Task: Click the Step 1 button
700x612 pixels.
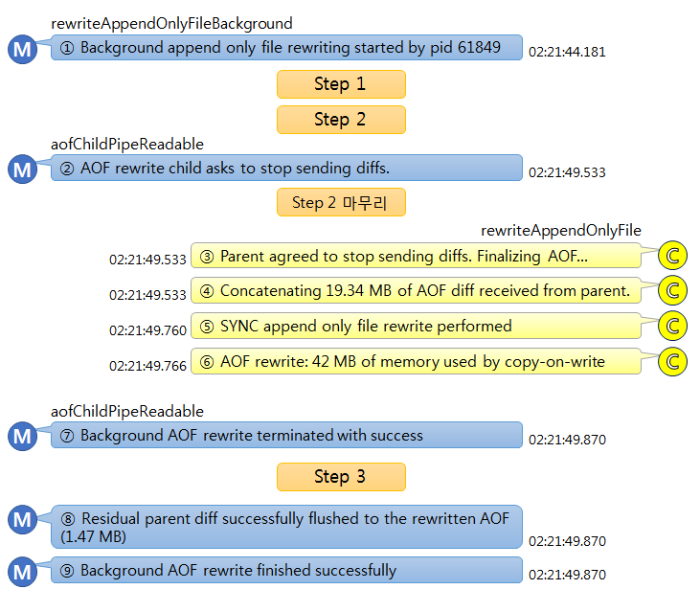Action: coord(341,84)
